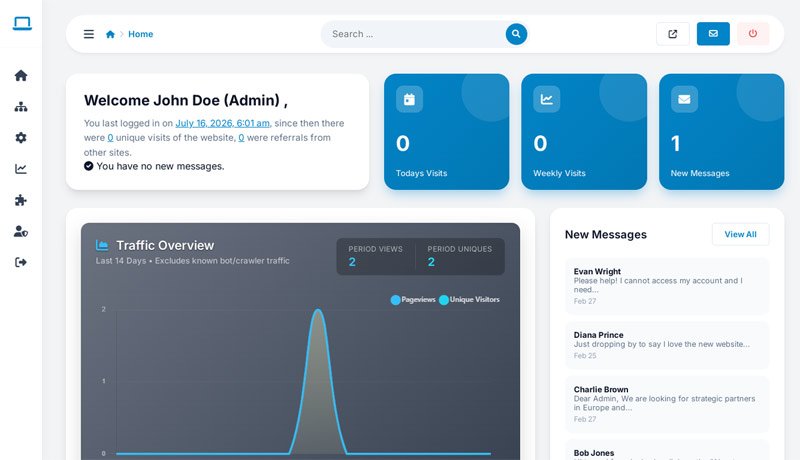Viewport: 800px width, 460px height.
Task: Click the Period Views value
Action: tap(352, 262)
